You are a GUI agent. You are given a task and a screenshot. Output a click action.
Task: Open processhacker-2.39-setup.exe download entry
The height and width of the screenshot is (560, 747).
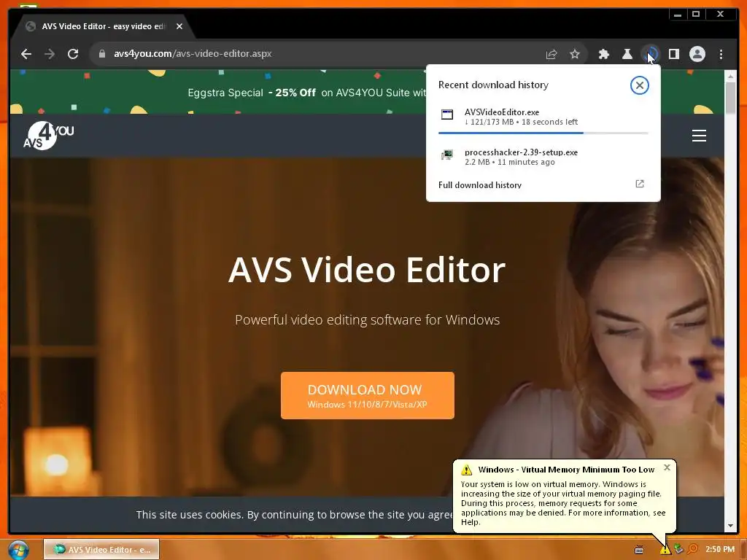click(543, 157)
